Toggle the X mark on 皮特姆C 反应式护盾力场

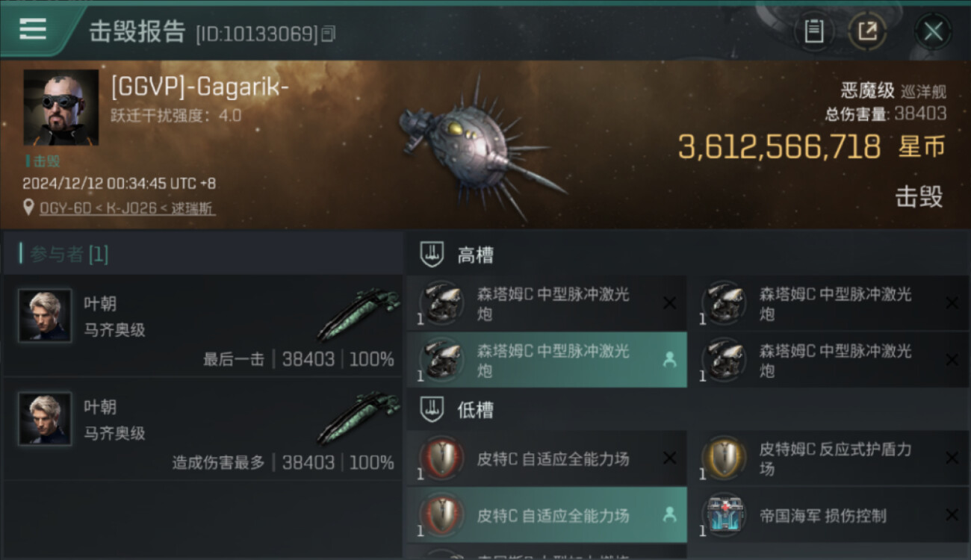tap(952, 458)
